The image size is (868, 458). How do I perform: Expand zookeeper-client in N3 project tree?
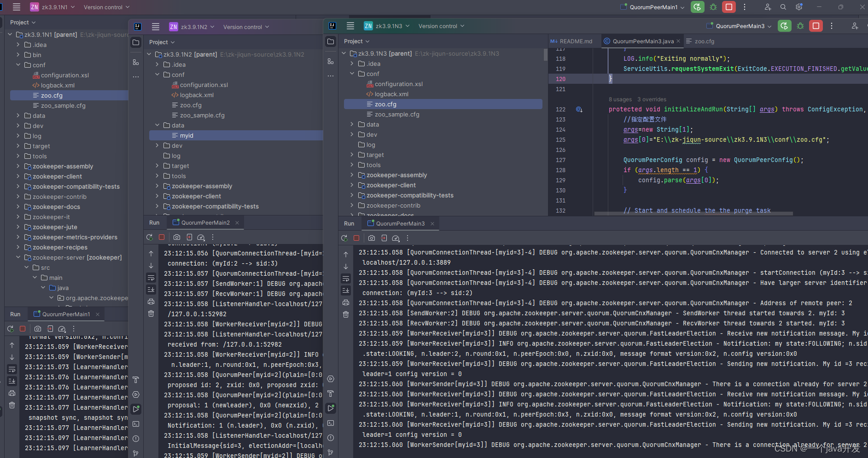click(352, 185)
